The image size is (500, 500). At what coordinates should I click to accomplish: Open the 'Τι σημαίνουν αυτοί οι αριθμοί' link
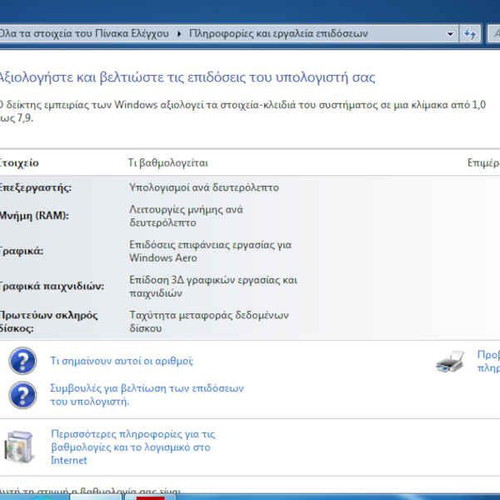coord(122,361)
